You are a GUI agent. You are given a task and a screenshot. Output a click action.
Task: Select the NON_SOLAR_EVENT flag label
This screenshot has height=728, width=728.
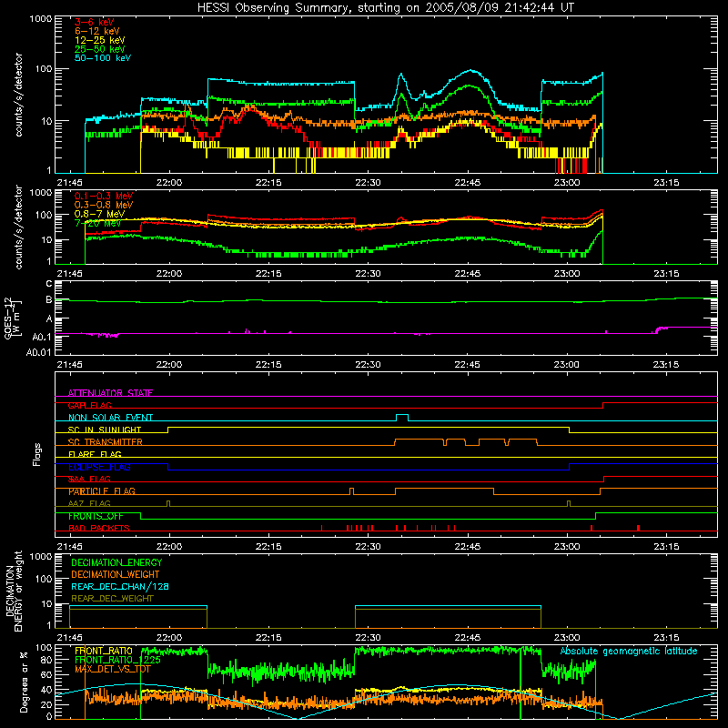coord(110,418)
